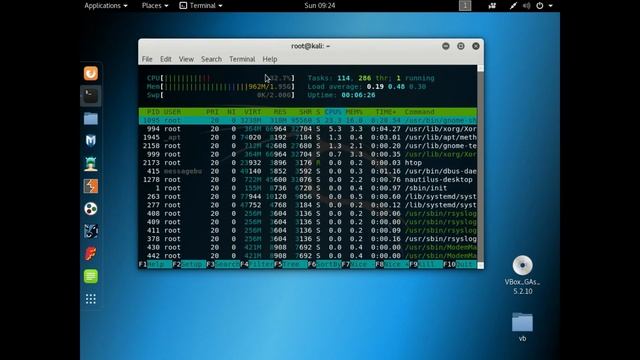Click F9 Kill in htop footer
Viewport: 640px width, 360px height.
click(x=426, y=264)
